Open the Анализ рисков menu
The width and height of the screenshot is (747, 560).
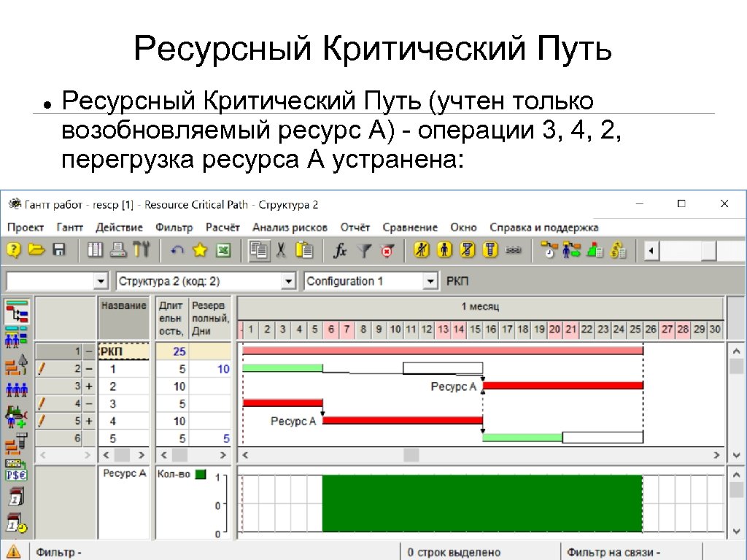[292, 227]
